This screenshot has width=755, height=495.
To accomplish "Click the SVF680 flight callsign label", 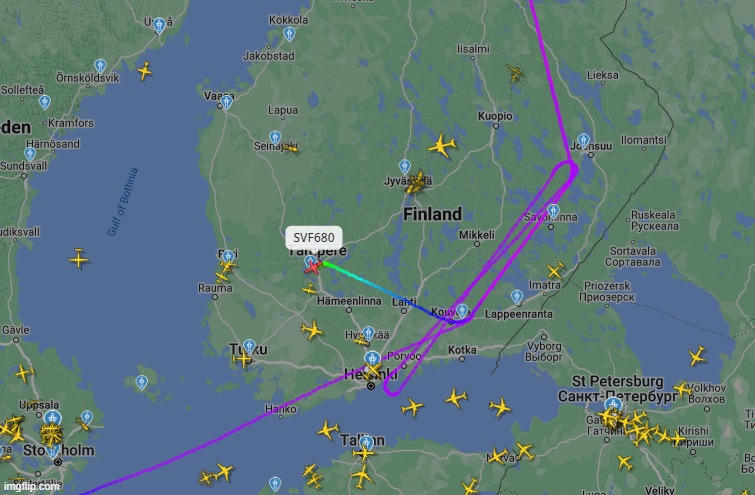I will 314,237.
